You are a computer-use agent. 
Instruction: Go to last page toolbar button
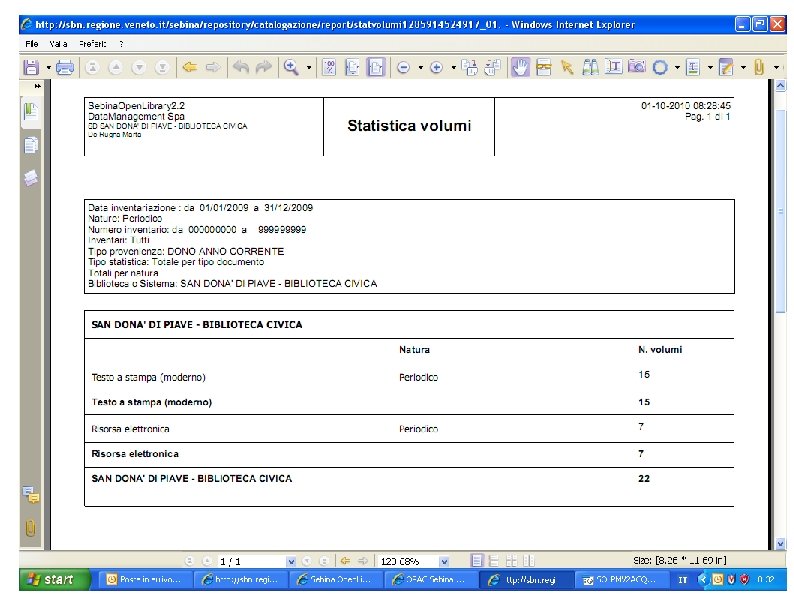[x=162, y=67]
